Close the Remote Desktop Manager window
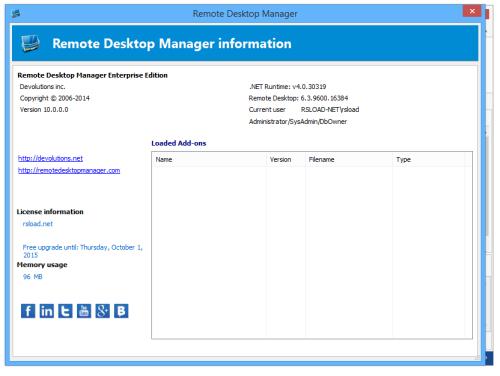Screen dimensions: 500x376 tap(472, 11)
